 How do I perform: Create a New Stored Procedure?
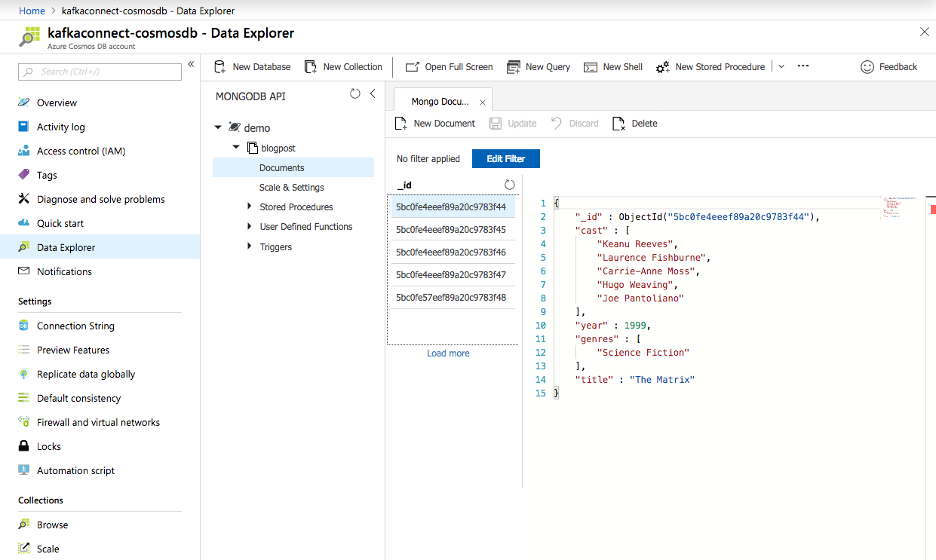(x=710, y=66)
